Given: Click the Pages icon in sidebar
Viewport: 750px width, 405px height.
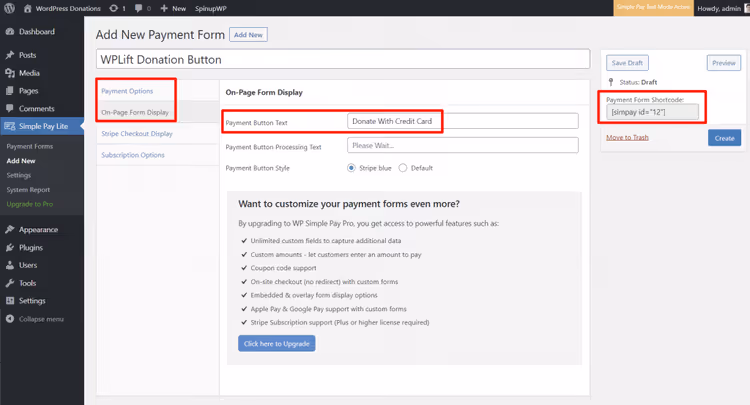Looking at the screenshot, I should [x=10, y=90].
